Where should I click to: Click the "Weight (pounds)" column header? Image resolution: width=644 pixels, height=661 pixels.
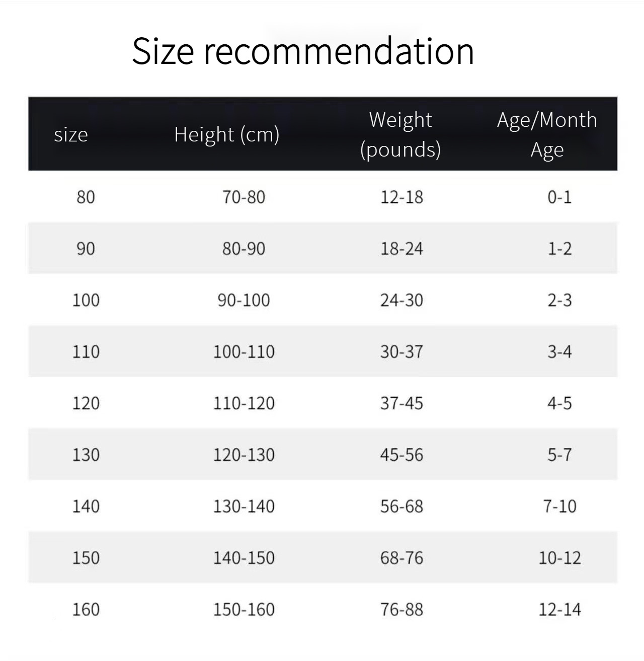(x=401, y=134)
